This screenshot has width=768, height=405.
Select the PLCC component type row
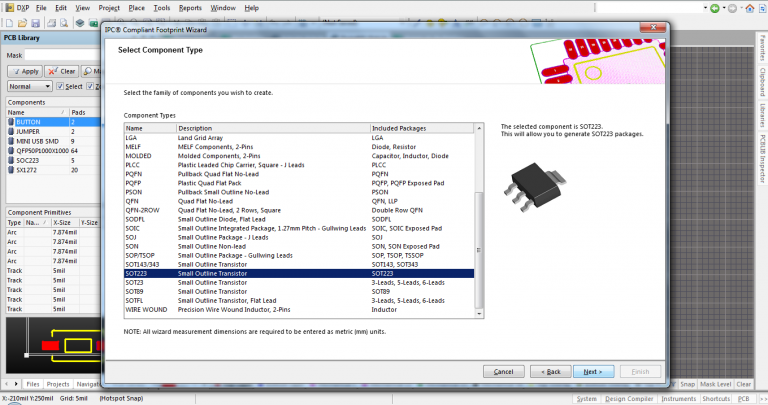pos(299,165)
